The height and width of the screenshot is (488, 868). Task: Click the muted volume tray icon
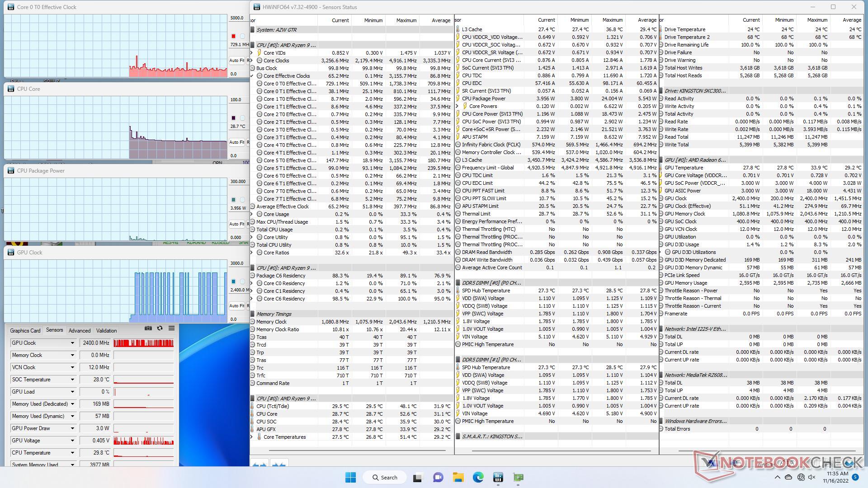click(x=811, y=477)
